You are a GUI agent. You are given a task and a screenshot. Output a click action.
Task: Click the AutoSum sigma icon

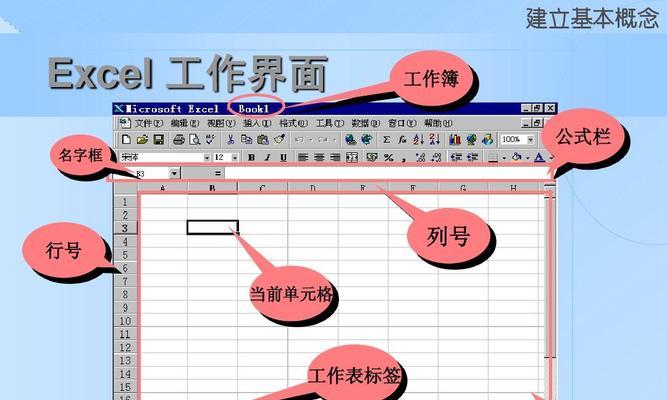pyautogui.click(x=386, y=139)
